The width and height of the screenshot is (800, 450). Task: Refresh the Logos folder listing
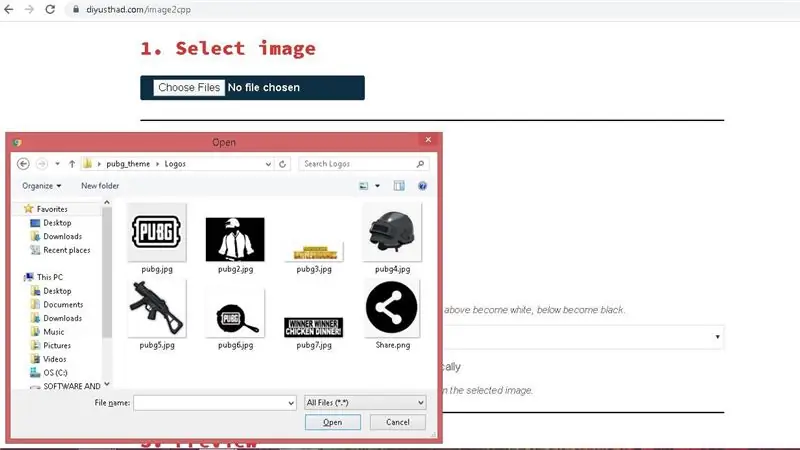(x=282, y=164)
